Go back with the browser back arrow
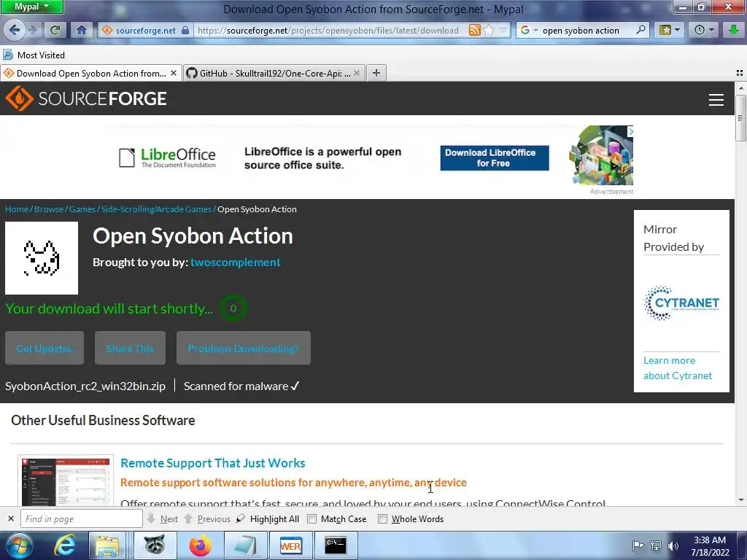Screen dimensions: 747x560 (15, 31)
